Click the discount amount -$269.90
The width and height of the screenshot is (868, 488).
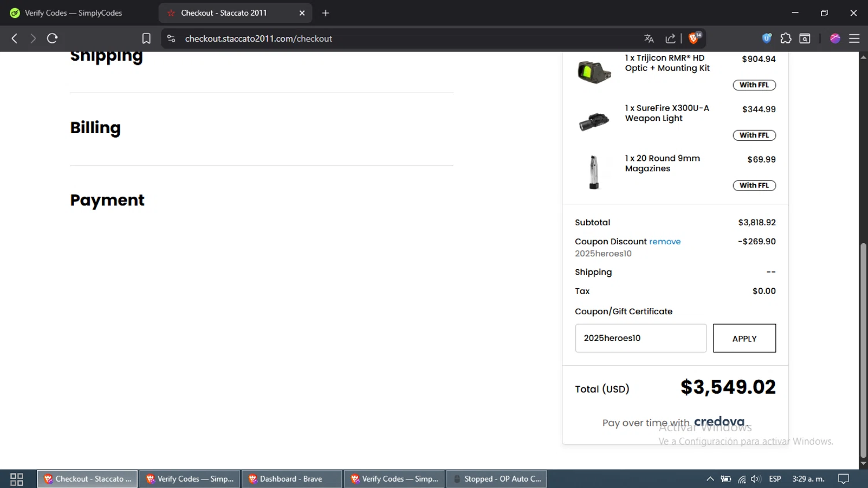tap(757, 241)
